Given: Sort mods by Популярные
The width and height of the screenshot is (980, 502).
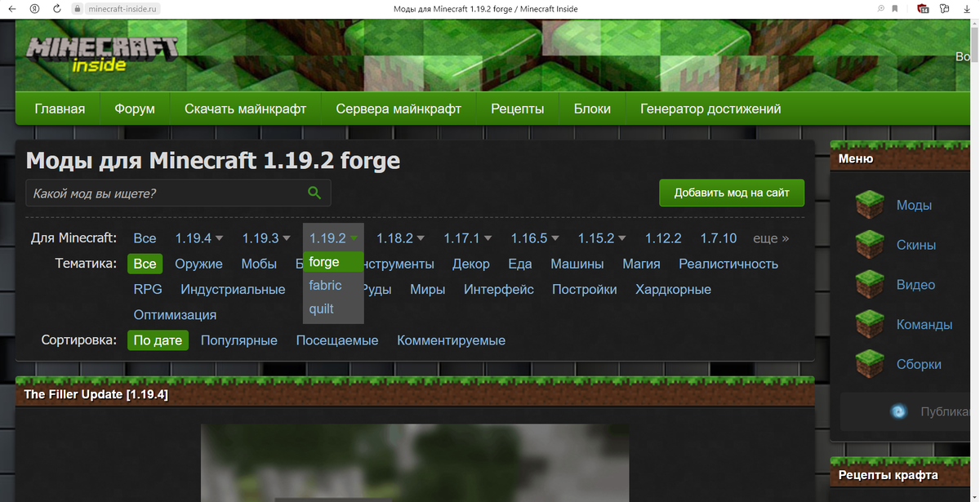Looking at the screenshot, I should click(239, 340).
